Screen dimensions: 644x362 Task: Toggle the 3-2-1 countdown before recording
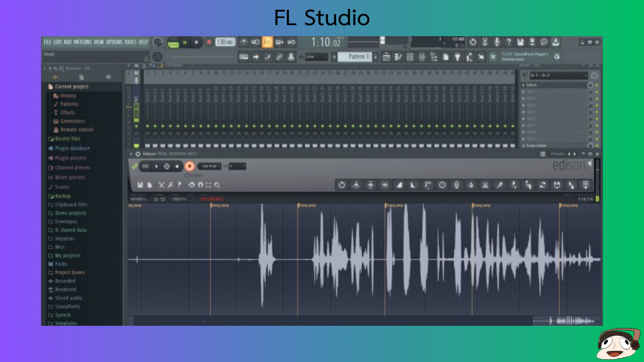tap(268, 42)
